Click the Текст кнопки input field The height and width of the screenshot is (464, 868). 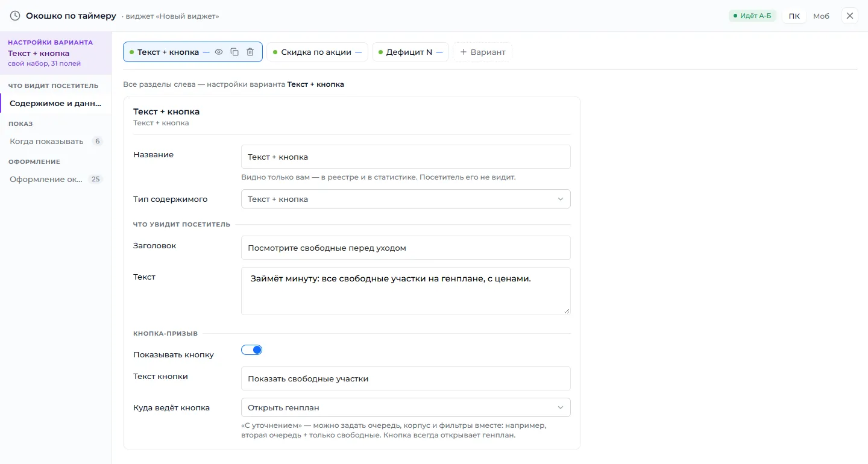click(406, 378)
